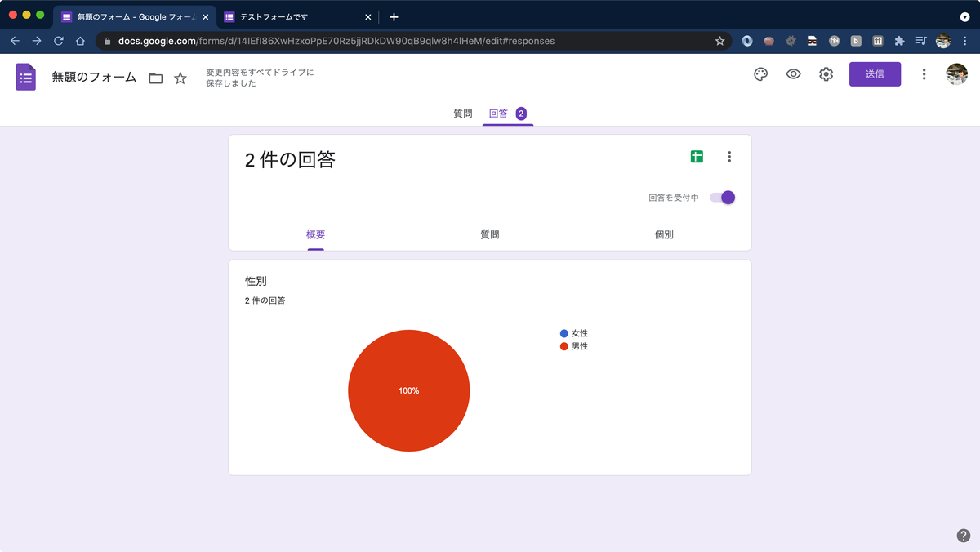980x552 pixels.
Task: Bookmark this page with star icon
Action: [x=719, y=41]
